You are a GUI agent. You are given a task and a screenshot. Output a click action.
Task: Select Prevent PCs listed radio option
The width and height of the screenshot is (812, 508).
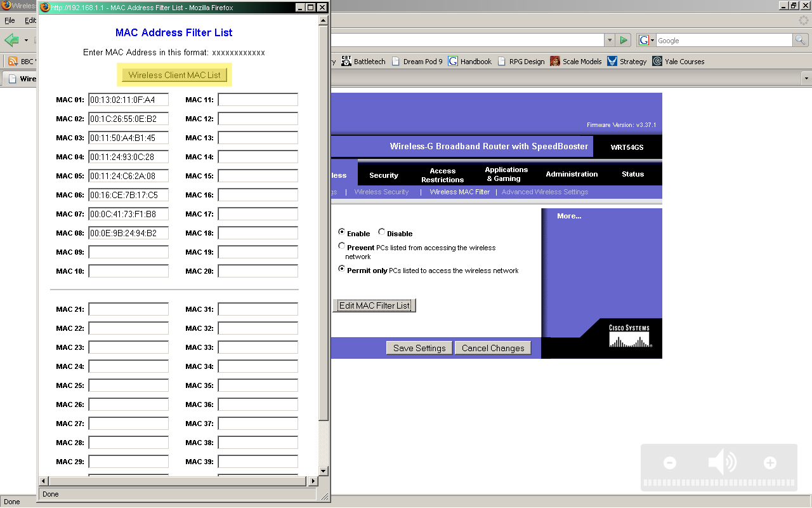(x=342, y=246)
